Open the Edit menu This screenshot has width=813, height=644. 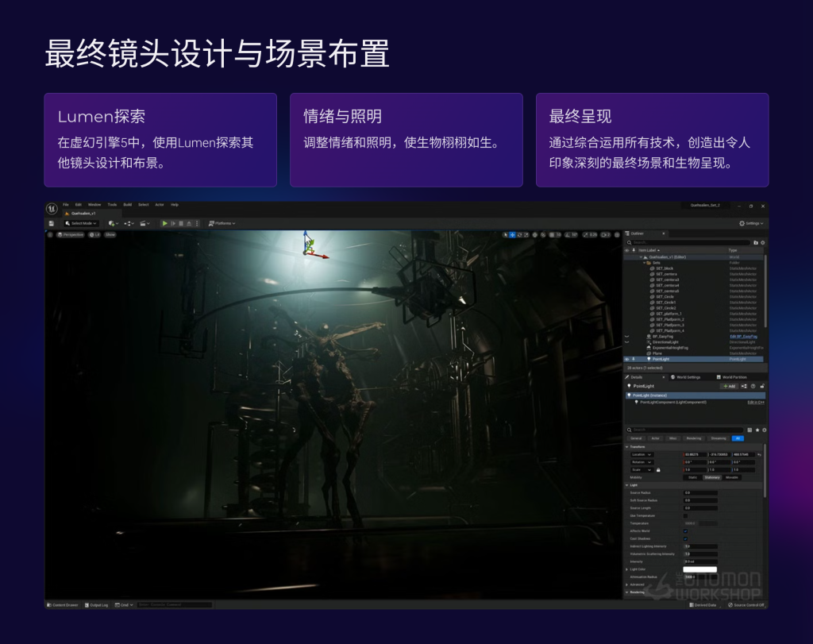click(x=79, y=205)
